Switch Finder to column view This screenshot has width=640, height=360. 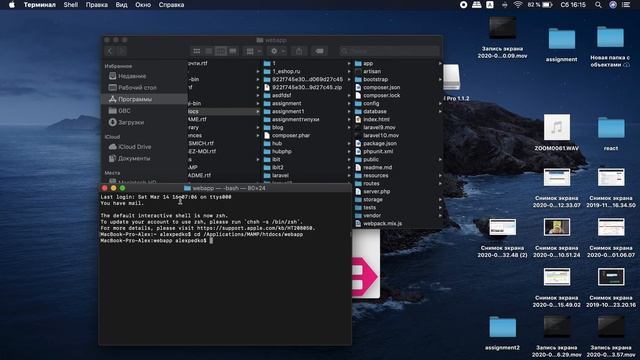click(x=220, y=51)
